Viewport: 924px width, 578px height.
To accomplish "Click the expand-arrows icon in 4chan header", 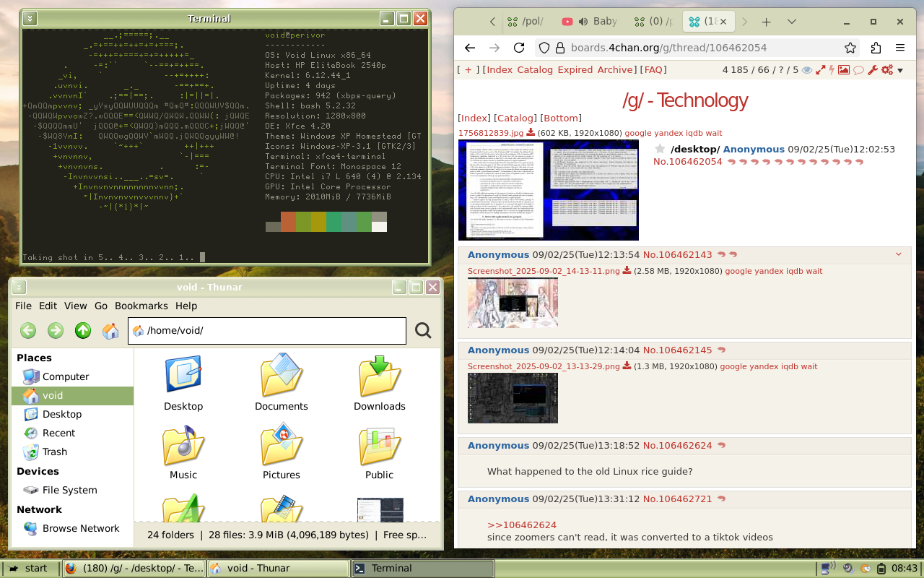I will pyautogui.click(x=820, y=70).
